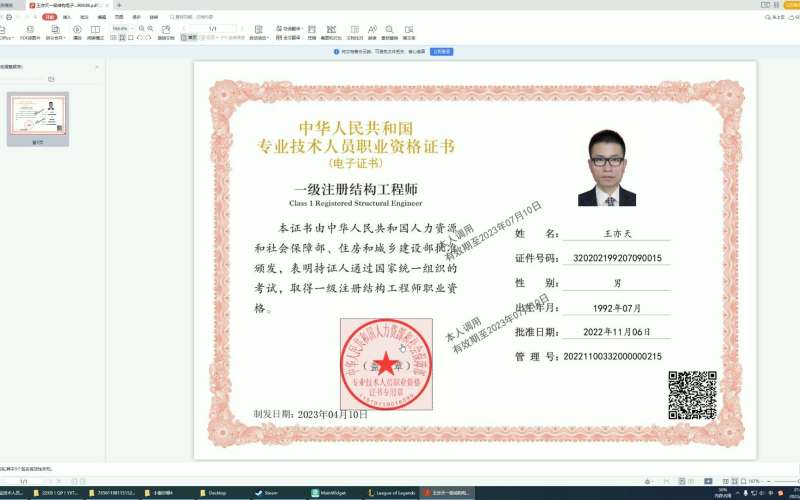Image resolution: width=800 pixels, height=500 pixels.
Task: Switch to the Insert ribbon tab
Action: [x=67, y=17]
